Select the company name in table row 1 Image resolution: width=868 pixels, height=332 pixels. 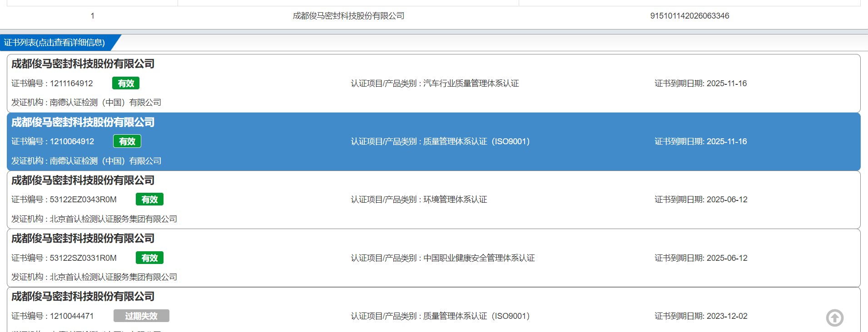pyautogui.click(x=348, y=16)
